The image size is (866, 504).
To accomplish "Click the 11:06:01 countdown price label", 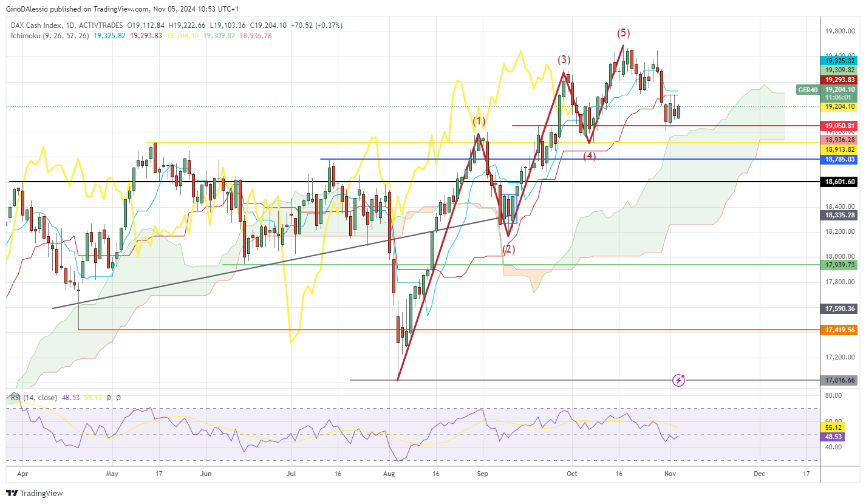I will click(x=839, y=97).
